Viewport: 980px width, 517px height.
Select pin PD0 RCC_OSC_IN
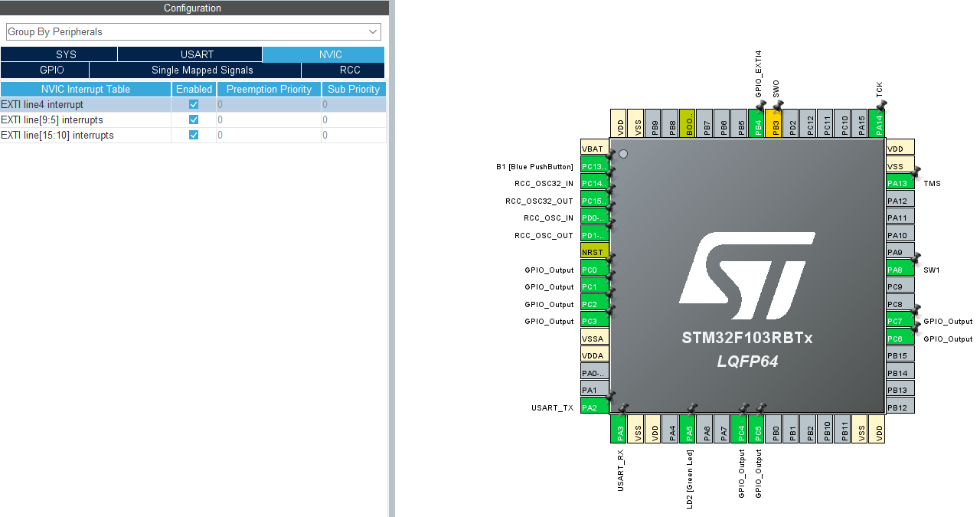click(x=595, y=218)
